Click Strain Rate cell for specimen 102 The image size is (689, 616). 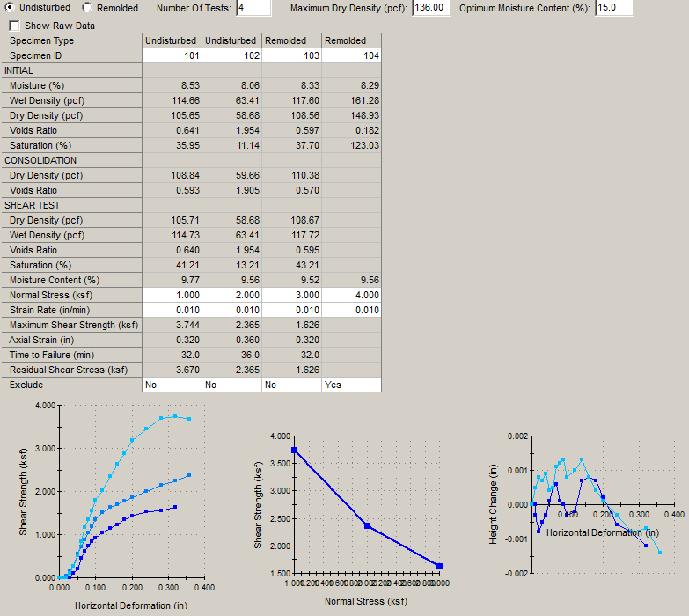(x=231, y=310)
